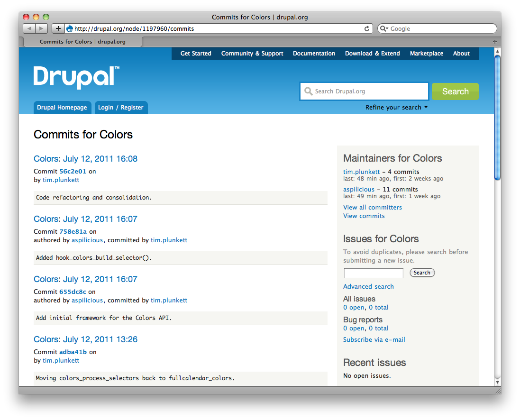Screen dimensions: 520x420
Task: Open '0 total' under Bug reports
Action: (x=378, y=329)
